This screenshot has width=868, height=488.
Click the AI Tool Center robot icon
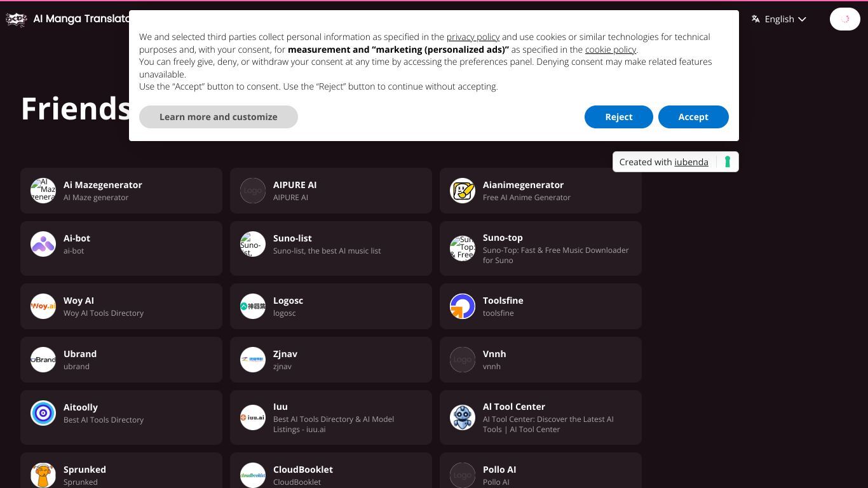(463, 417)
